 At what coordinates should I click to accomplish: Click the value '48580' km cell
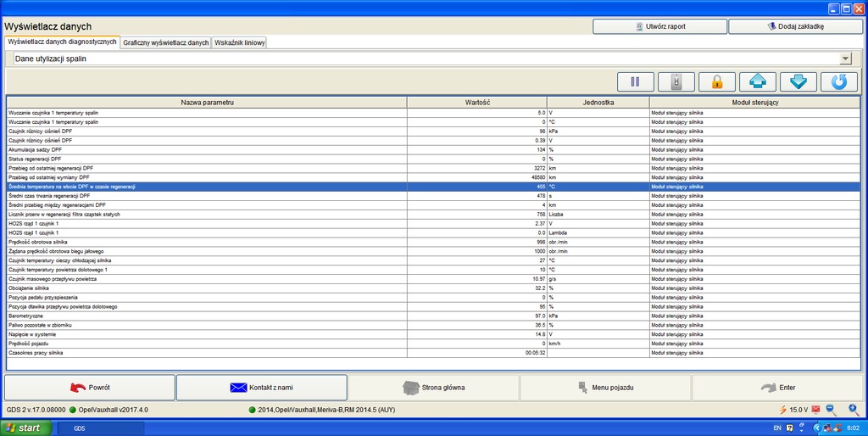(477, 177)
